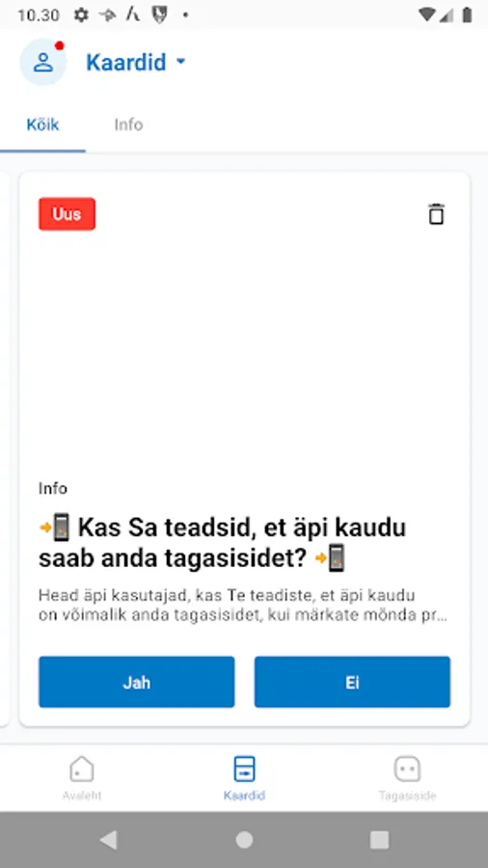Open settings gear in status bar
The image size is (488, 868).
click(x=81, y=14)
